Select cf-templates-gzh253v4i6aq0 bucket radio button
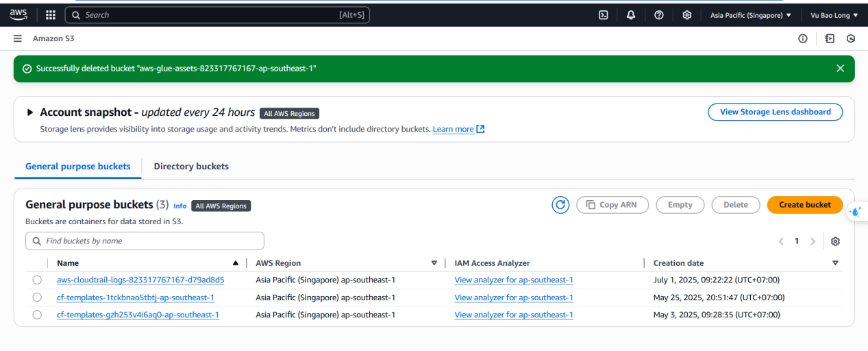The width and height of the screenshot is (868, 351). (x=37, y=315)
